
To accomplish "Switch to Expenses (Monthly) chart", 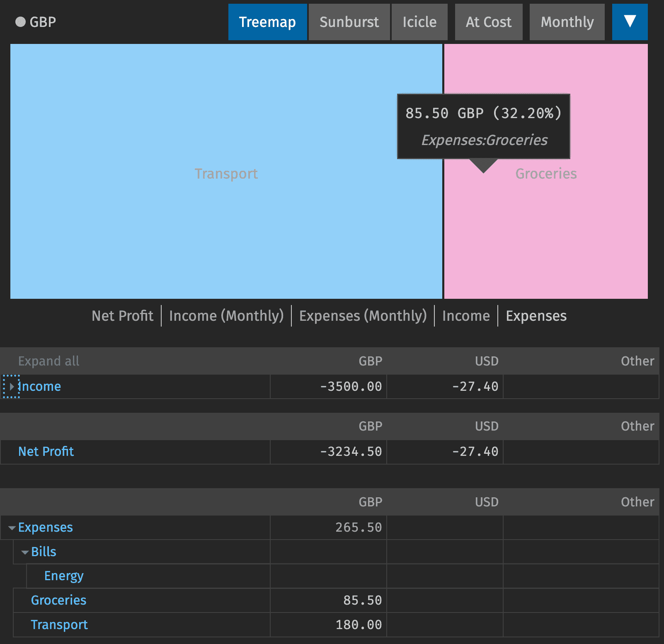I will (363, 316).
